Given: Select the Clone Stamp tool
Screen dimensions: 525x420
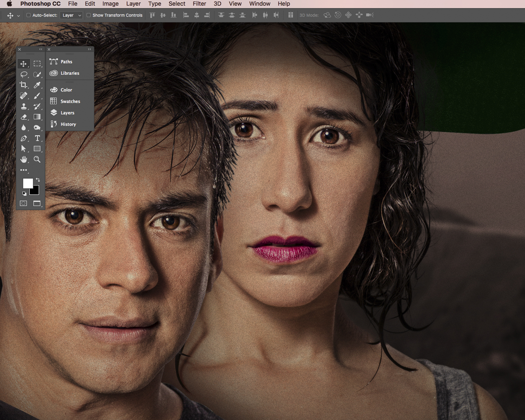Looking at the screenshot, I should [x=24, y=106].
